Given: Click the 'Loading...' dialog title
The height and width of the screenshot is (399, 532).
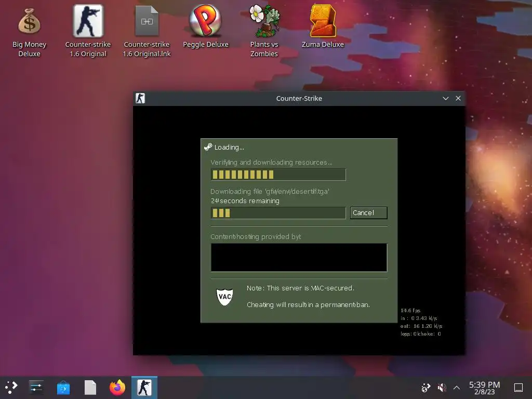Looking at the screenshot, I should 229,147.
